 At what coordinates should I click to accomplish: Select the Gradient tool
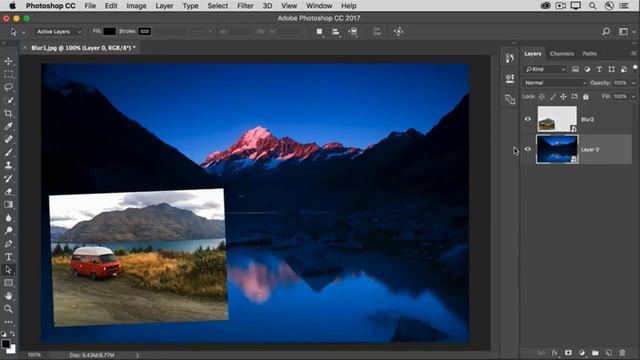point(9,204)
